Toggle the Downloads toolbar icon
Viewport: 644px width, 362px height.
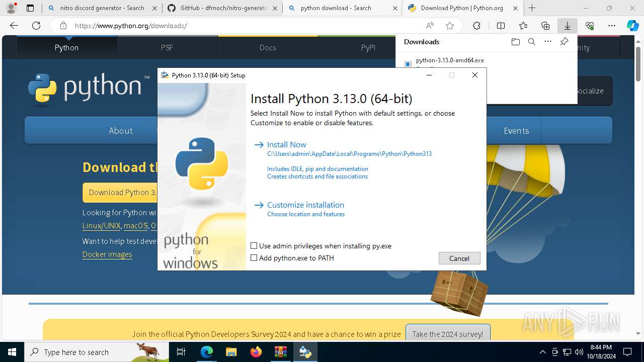coord(567,26)
